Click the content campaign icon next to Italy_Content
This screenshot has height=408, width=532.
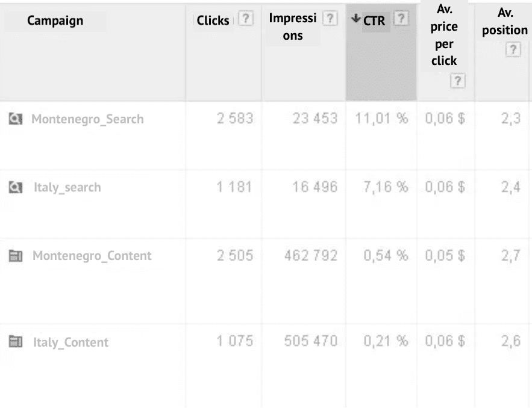pyautogui.click(x=16, y=342)
